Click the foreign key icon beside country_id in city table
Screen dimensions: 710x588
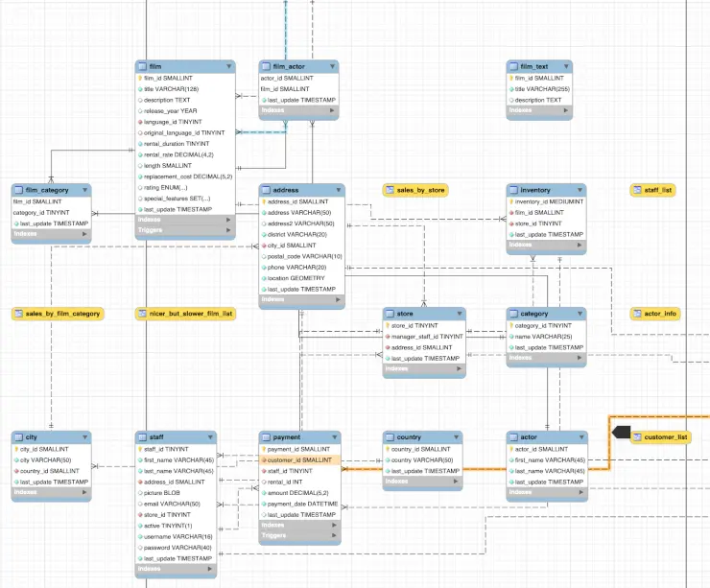click(x=18, y=471)
